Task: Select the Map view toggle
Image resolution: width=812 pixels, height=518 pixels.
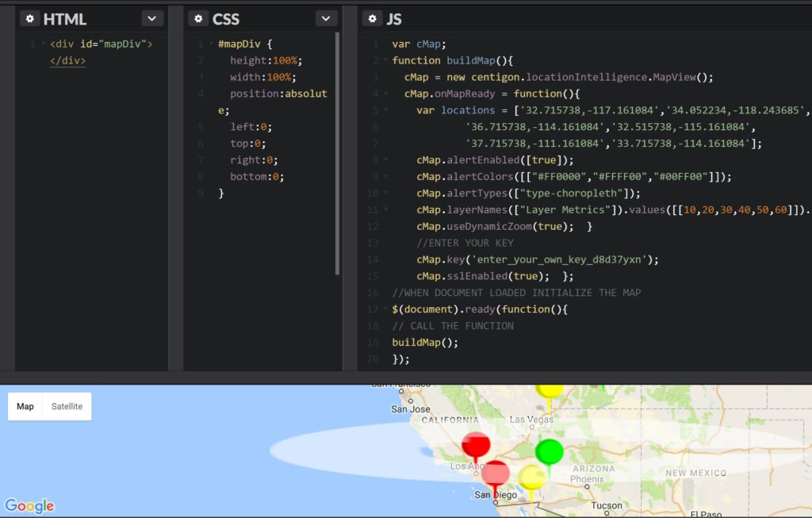Action: coord(25,406)
